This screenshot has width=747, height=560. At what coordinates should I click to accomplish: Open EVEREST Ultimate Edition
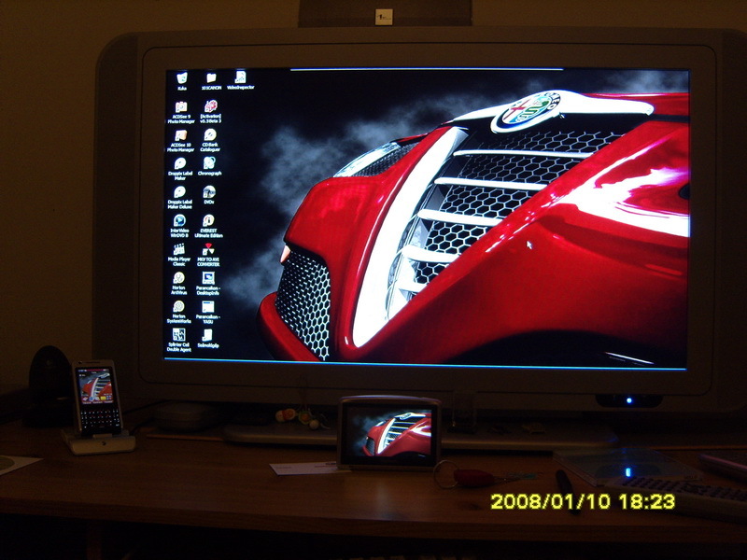(208, 221)
